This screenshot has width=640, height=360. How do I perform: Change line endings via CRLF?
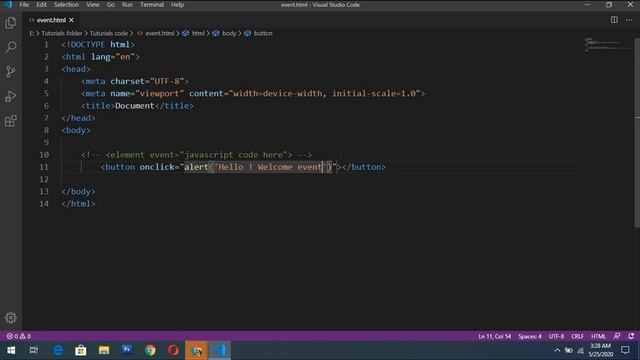click(x=577, y=336)
